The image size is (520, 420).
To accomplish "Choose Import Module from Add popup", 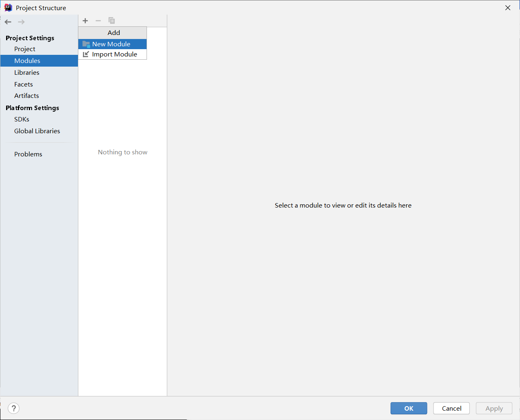I will 112,54.
